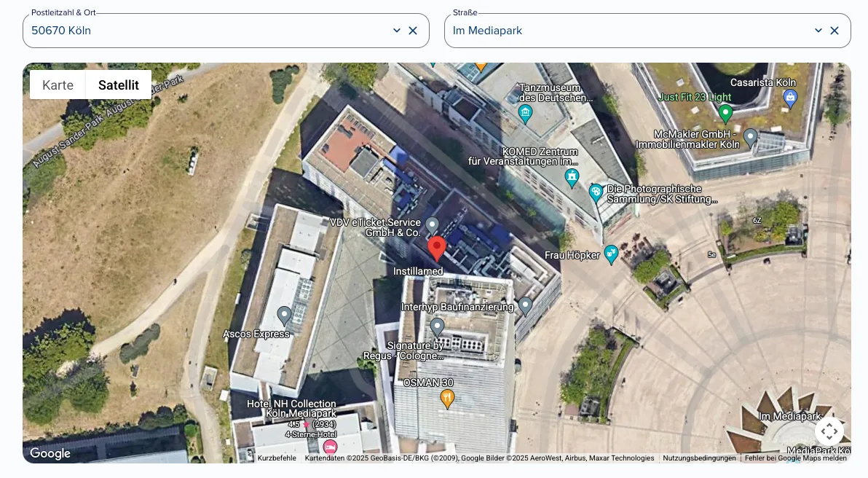Click the OSMAN 30 label
The height and width of the screenshot is (478, 868).
pyautogui.click(x=428, y=383)
